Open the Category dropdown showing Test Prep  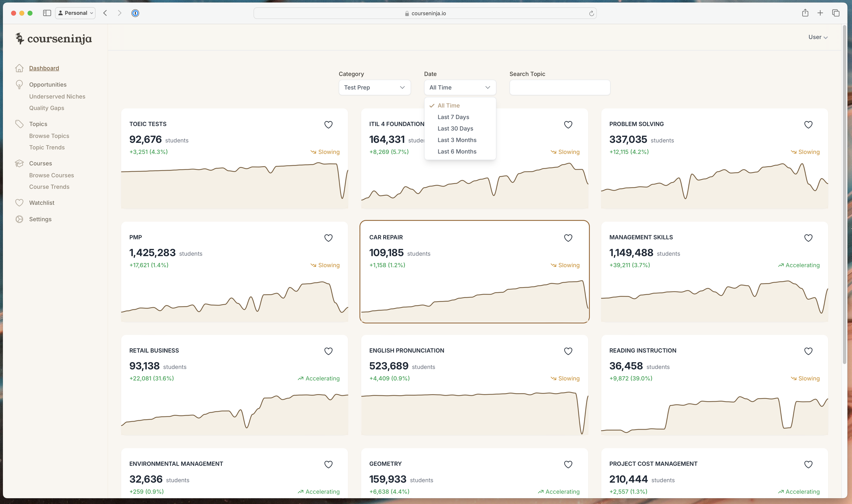point(375,88)
